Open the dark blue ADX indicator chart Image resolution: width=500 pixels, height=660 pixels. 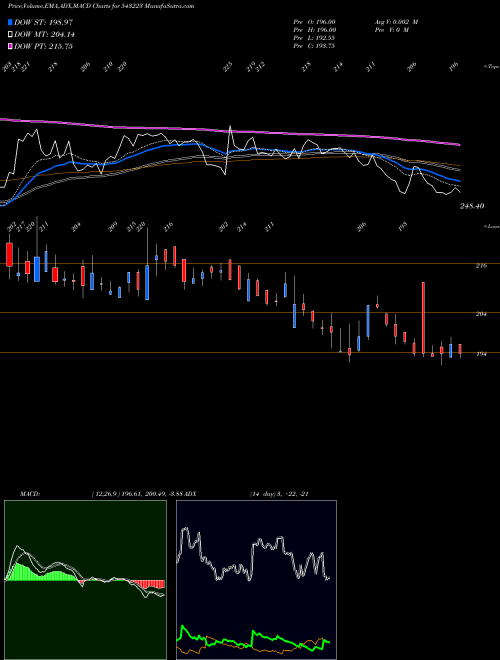256,579
